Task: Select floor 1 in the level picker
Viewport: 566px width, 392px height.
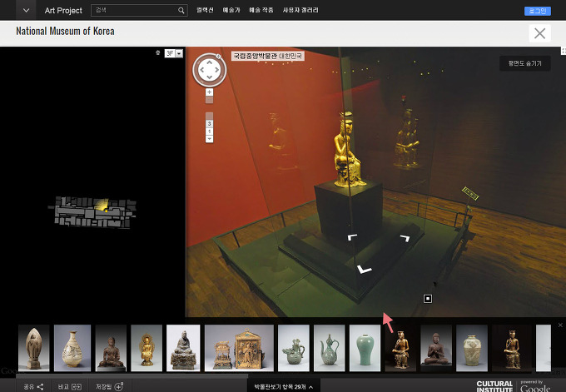Action: pos(209,131)
